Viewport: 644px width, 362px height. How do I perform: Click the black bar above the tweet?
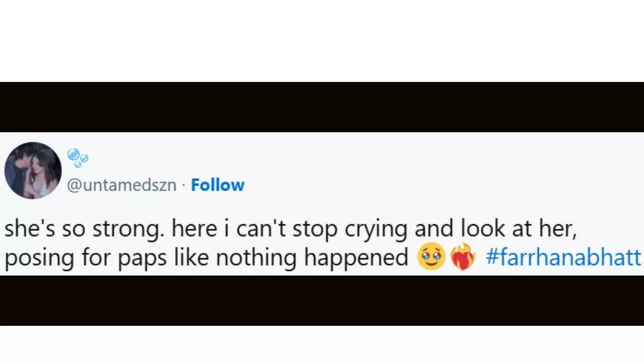pos(322,107)
